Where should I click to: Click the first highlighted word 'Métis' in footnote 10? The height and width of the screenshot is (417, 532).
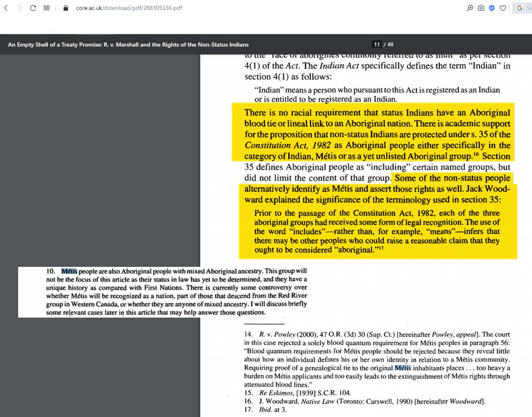click(70, 271)
